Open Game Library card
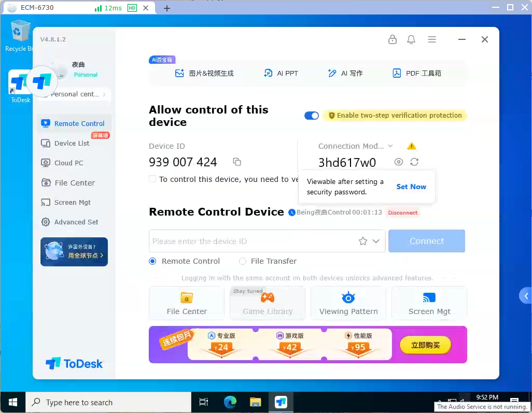This screenshot has width=532, height=413. pyautogui.click(x=268, y=303)
